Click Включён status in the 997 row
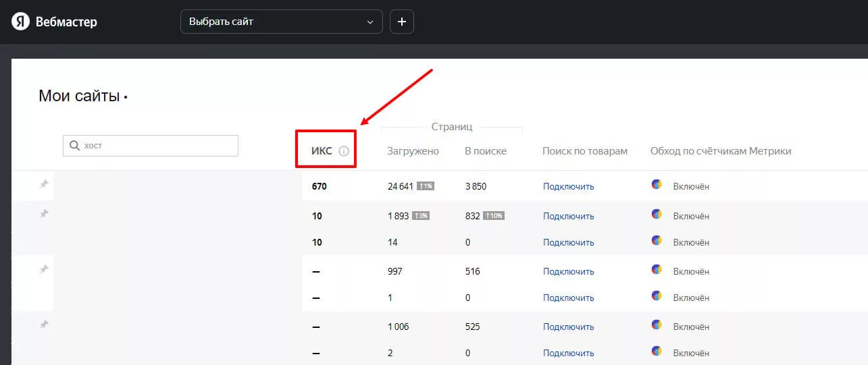 [x=691, y=272]
